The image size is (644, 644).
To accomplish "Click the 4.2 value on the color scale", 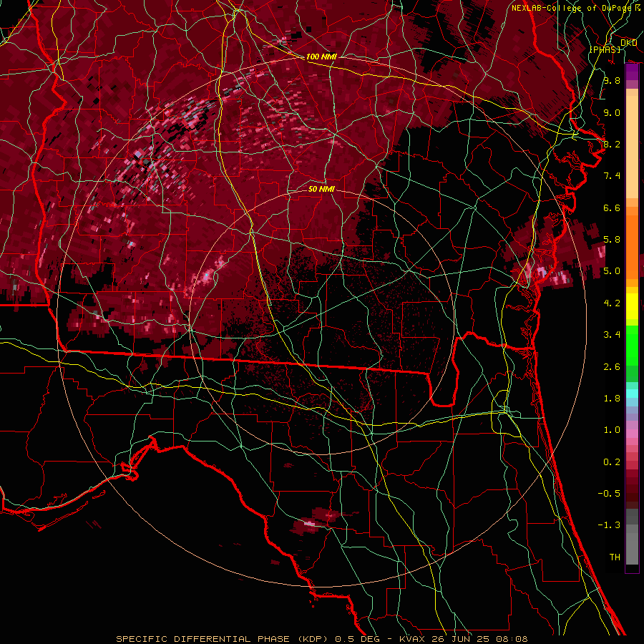I will point(612,303).
